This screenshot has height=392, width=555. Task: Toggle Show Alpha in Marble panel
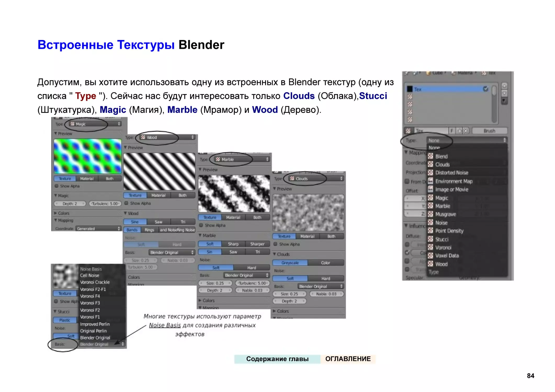(x=202, y=226)
